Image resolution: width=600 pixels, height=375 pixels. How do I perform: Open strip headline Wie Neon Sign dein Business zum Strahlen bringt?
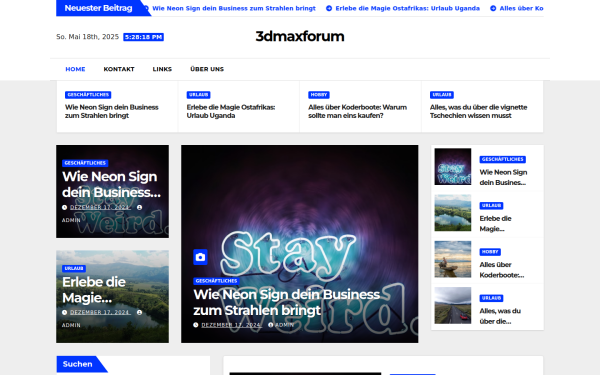point(112,111)
